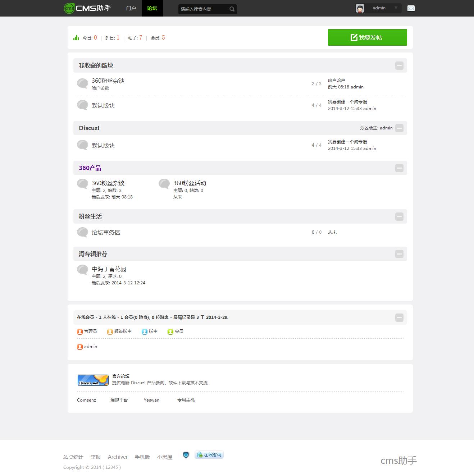
Task: Open 手机版 footer link
Action: coord(142,457)
